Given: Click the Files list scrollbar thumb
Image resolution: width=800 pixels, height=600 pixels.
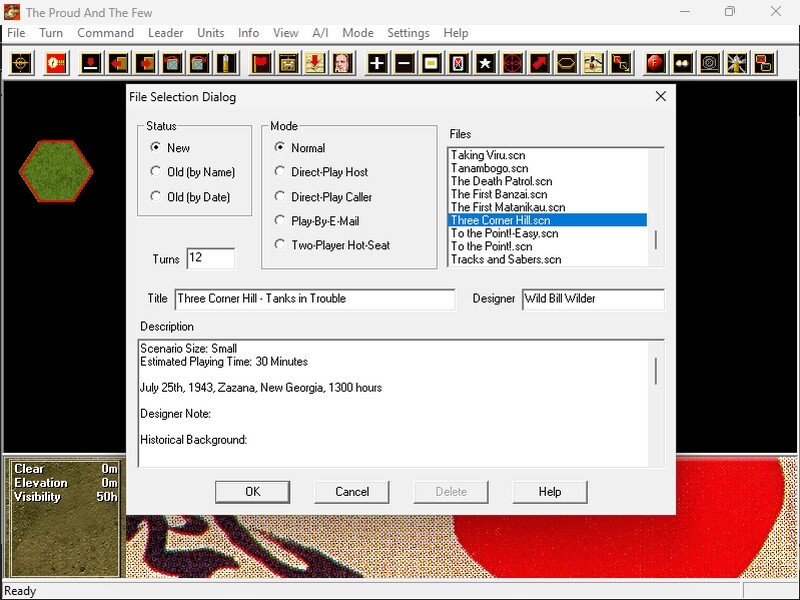Looking at the screenshot, I should tap(656, 240).
